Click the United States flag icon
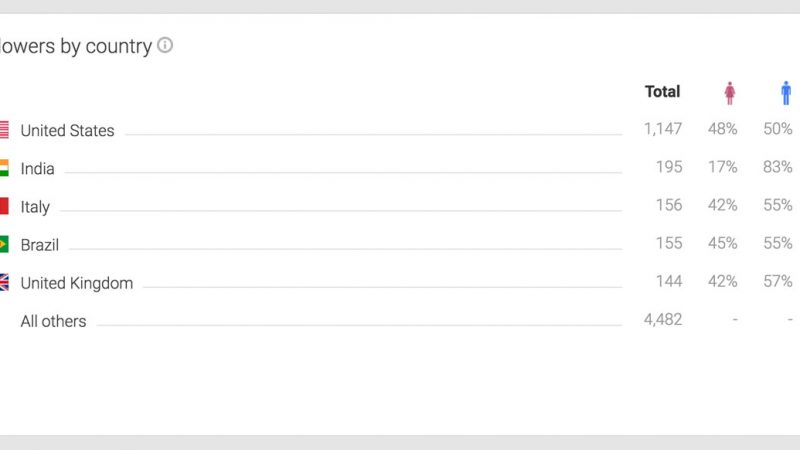Viewport: 800px width, 450px height. click(x=4, y=130)
